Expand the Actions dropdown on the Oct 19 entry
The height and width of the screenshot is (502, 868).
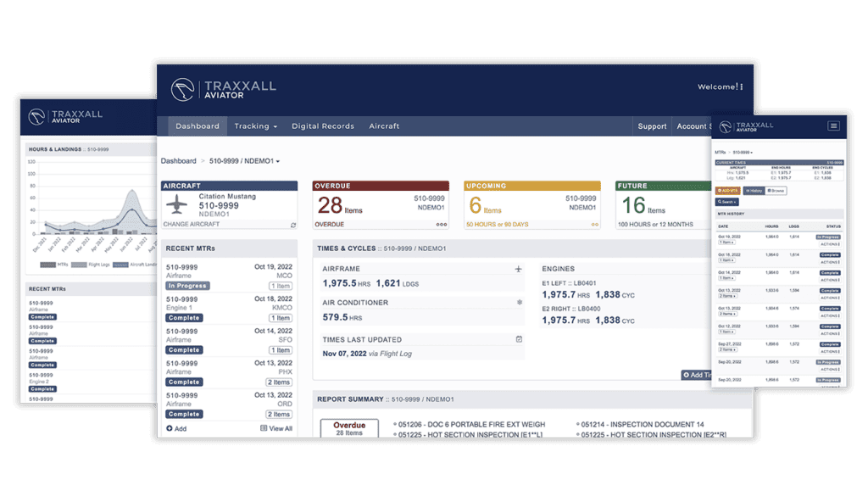coord(830,244)
